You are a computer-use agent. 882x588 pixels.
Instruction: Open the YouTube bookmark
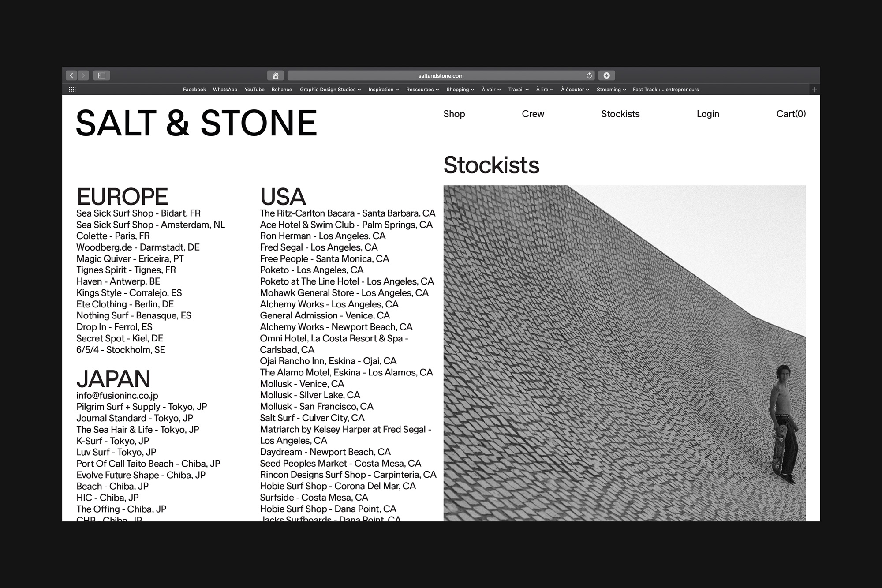pos(254,90)
